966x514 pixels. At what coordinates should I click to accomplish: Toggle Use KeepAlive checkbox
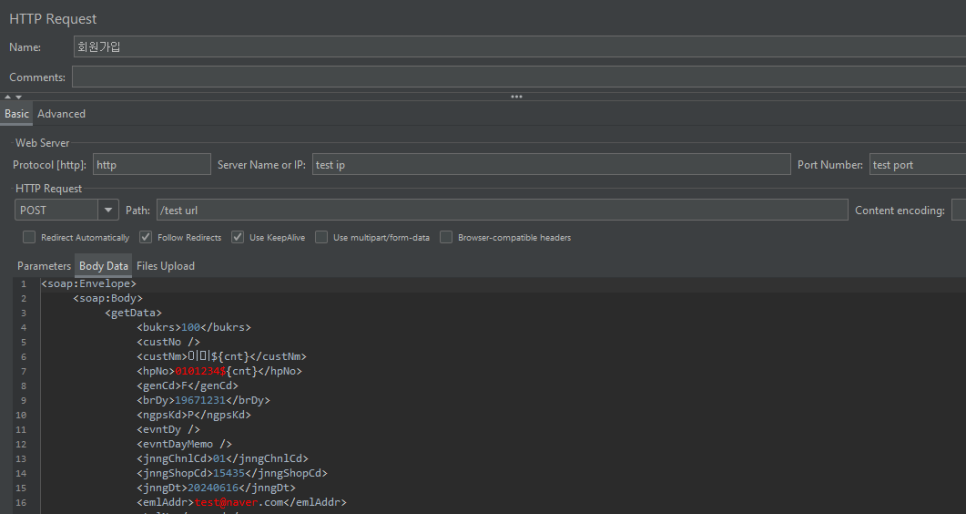237,237
